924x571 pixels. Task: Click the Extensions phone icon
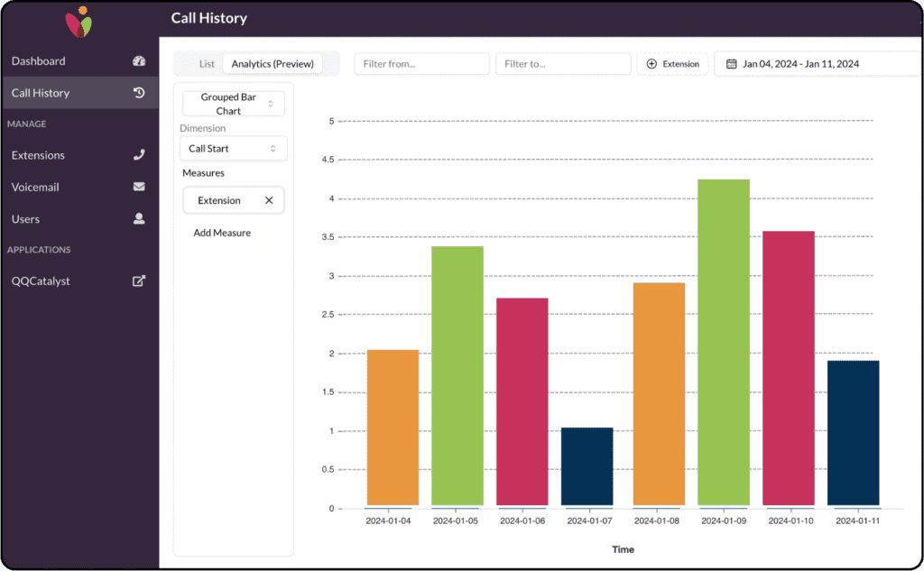coord(139,154)
